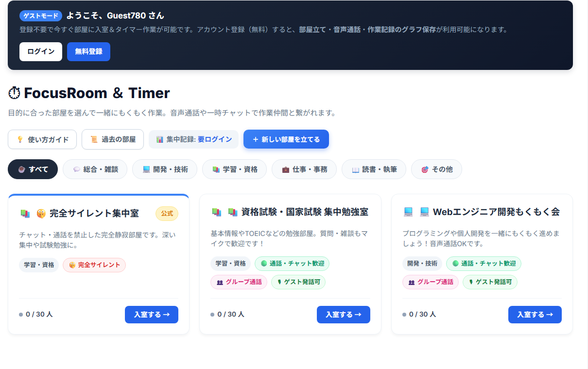588x369 pixels.
Task: Enter the 完全サイレント集中室 room
Action: 152,315
